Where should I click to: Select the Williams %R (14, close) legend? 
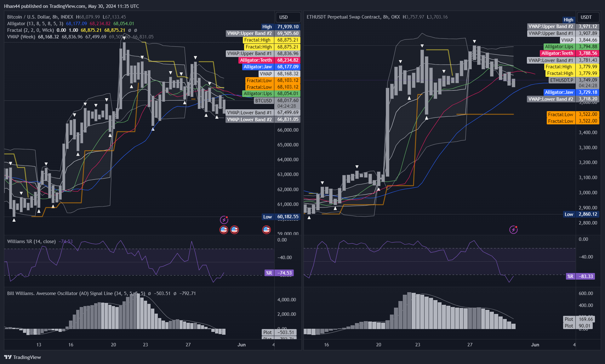[31, 242]
